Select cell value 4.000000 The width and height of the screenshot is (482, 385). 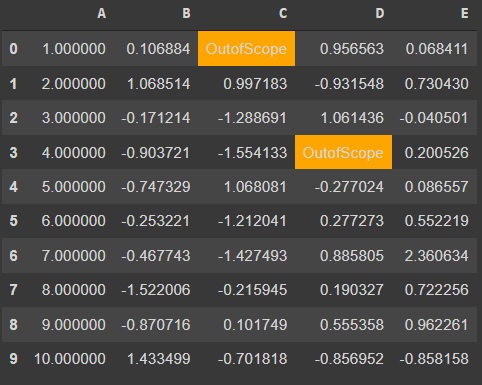tap(74, 153)
